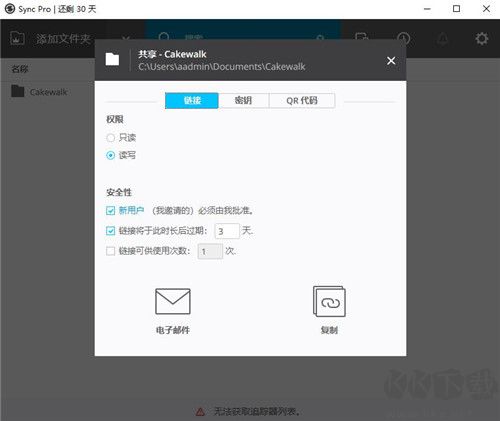Click the warning icon in status bar

[x=200, y=412]
